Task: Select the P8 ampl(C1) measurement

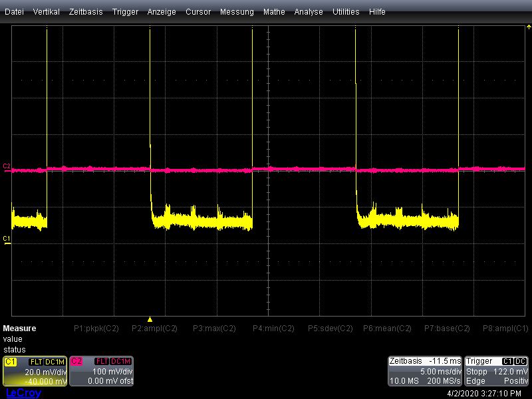Action: pyautogui.click(x=506, y=329)
